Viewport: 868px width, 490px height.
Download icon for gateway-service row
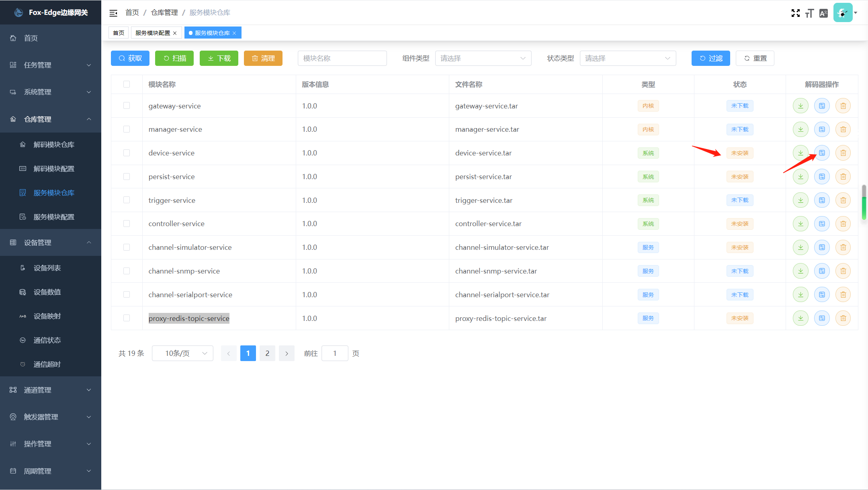tap(800, 106)
